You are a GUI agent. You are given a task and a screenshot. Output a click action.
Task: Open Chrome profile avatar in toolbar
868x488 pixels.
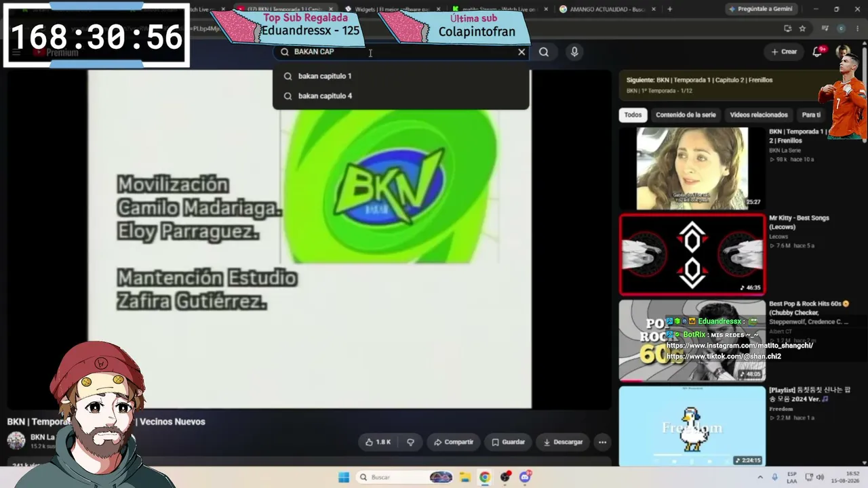[841, 28]
